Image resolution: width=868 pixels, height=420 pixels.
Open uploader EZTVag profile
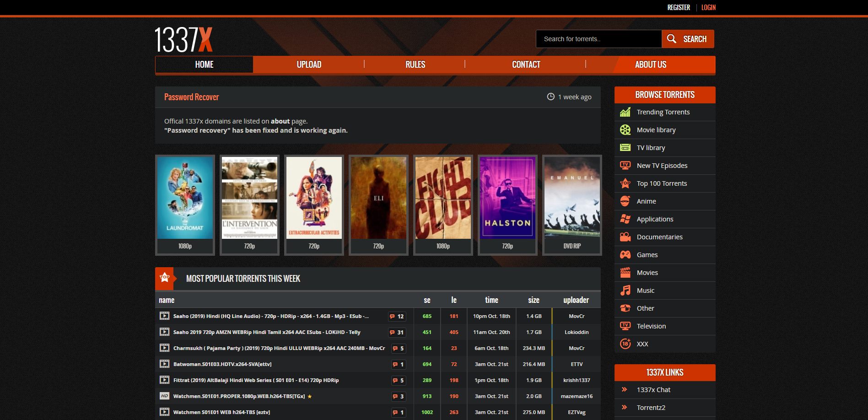[x=577, y=412]
